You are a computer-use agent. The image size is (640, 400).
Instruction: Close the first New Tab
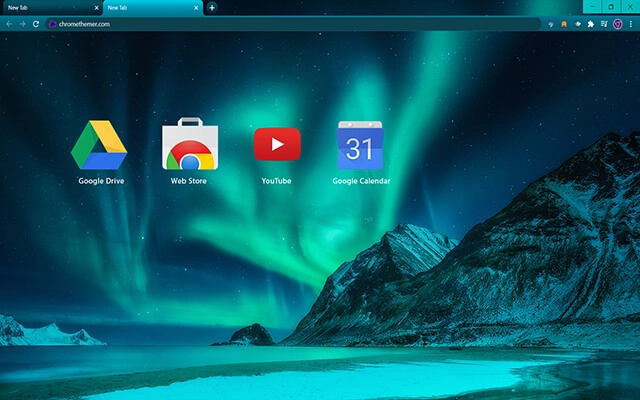tap(97, 8)
